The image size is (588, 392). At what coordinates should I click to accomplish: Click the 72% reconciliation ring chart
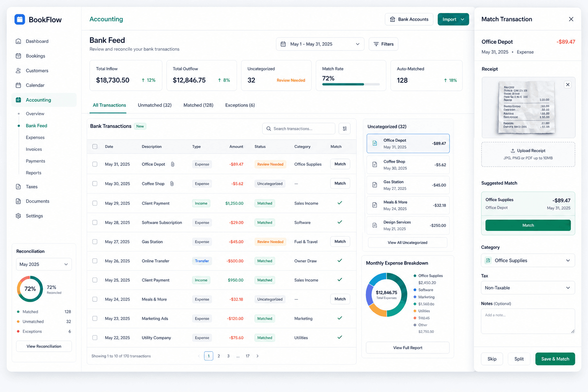(x=30, y=289)
